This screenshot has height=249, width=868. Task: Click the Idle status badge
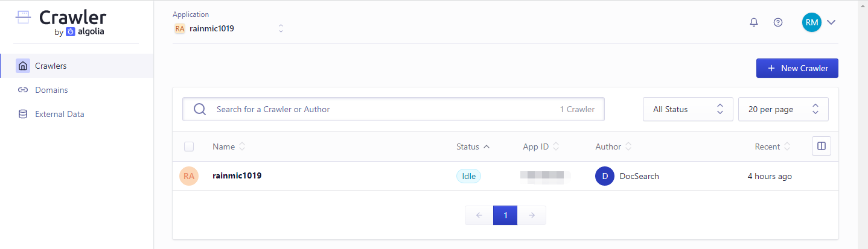point(468,176)
